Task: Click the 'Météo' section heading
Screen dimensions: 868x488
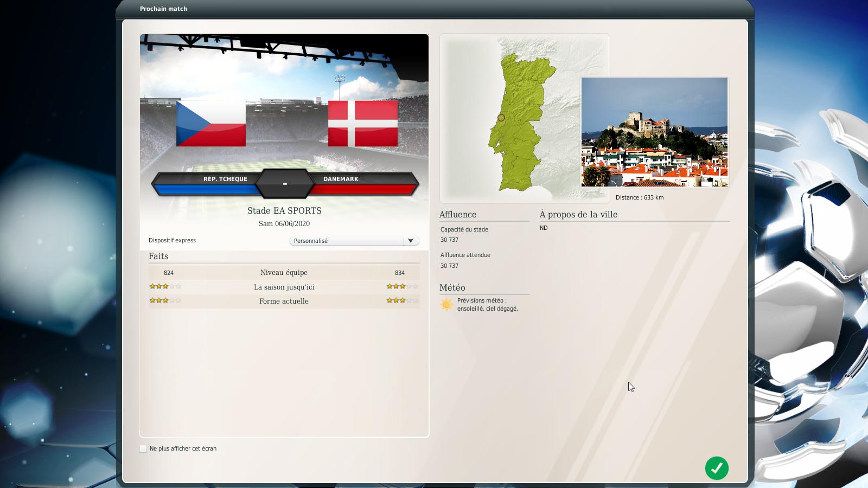Action: tap(452, 287)
